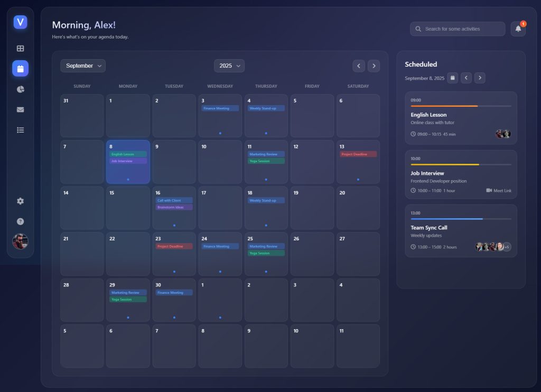The image size is (541, 392).
Task: Open the September month dropdown
Action: click(x=83, y=66)
